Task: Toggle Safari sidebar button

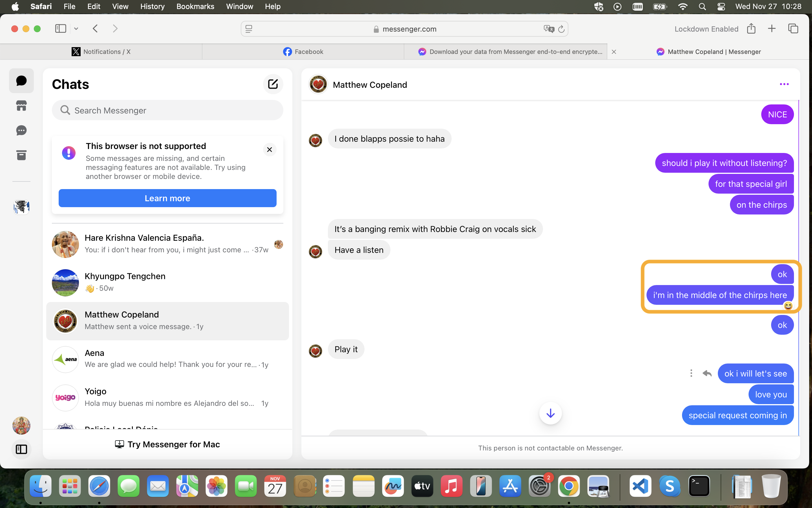Action: 61,29
